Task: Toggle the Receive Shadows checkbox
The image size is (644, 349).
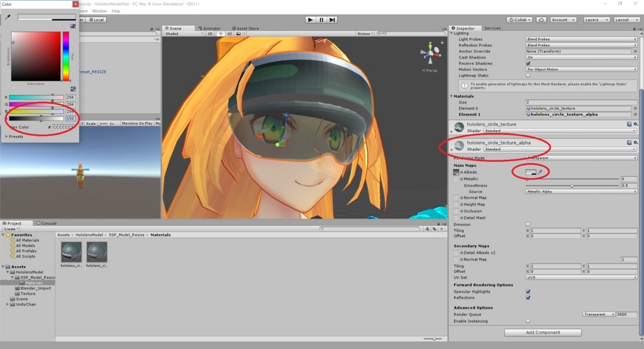Action: 528,64
